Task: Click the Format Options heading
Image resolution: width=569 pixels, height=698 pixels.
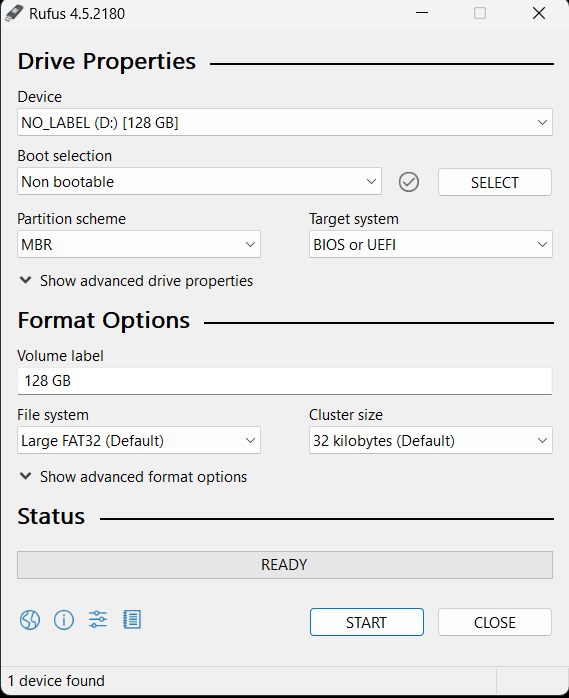Action: pyautogui.click(x=104, y=320)
